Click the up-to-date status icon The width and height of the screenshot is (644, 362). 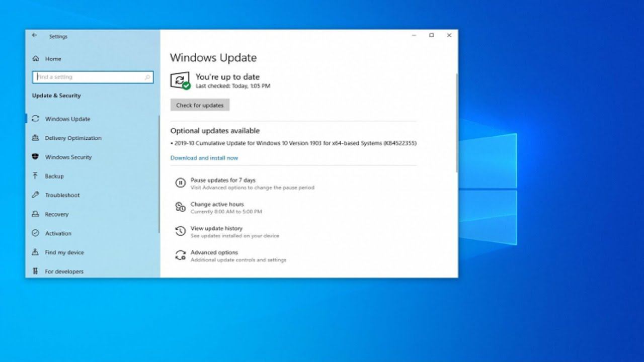(x=180, y=81)
